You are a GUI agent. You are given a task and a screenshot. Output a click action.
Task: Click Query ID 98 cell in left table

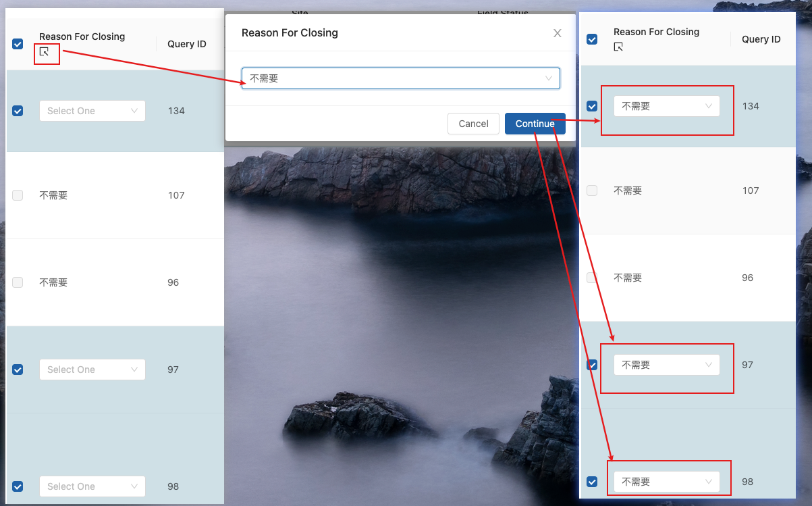[173, 486]
